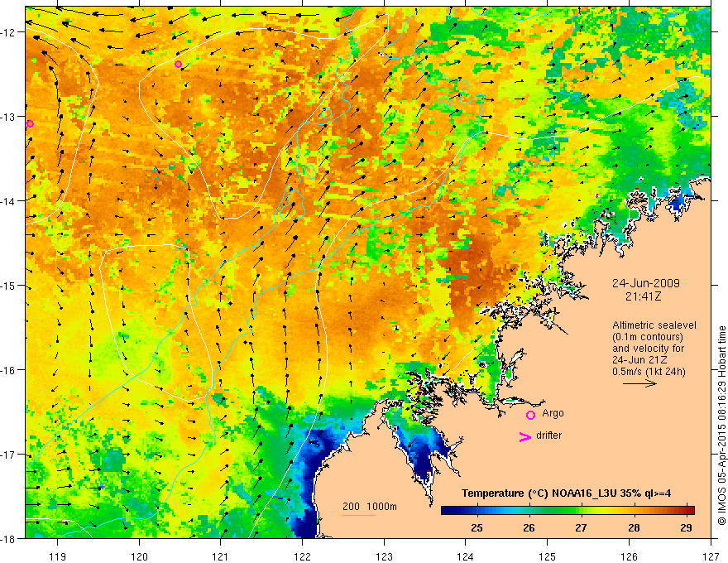Click the velocity scale arrow under 0.5m/s
Image resolution: width=728 pixels, height=563 pixels.
639,383
